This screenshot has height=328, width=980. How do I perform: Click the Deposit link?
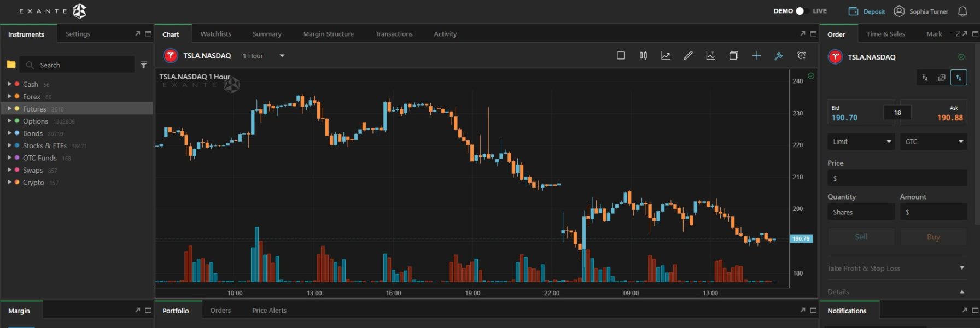[867, 11]
